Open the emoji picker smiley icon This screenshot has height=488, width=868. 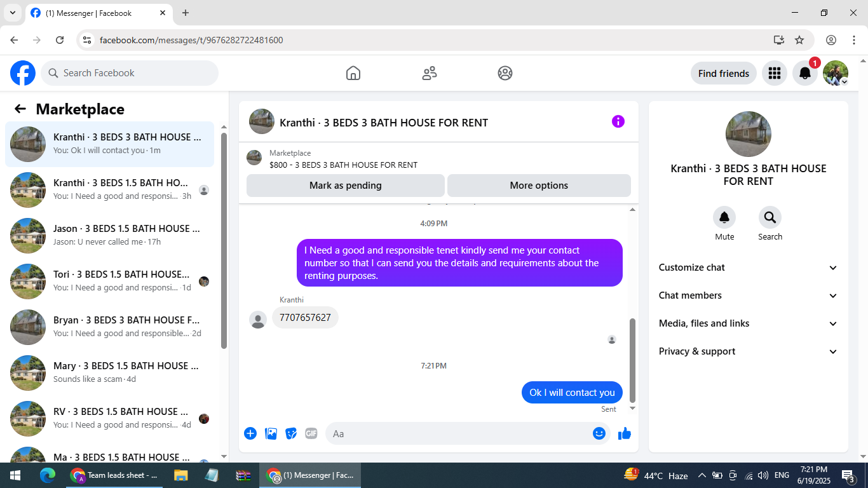point(599,433)
